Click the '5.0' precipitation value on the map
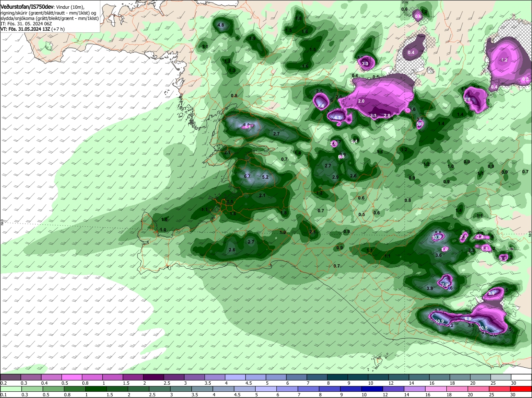The height and width of the screenshot is (398, 532). tap(420, 124)
